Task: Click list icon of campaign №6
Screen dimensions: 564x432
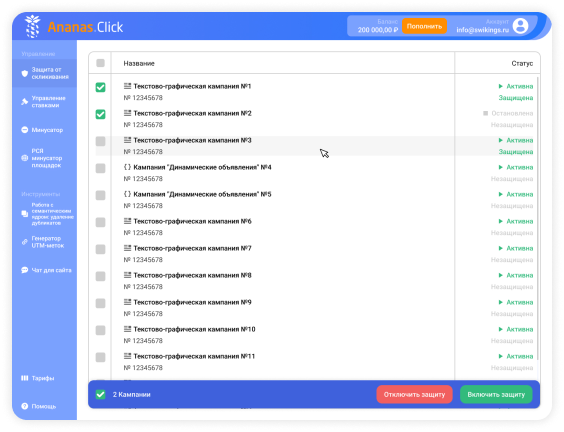Action: 127,221
